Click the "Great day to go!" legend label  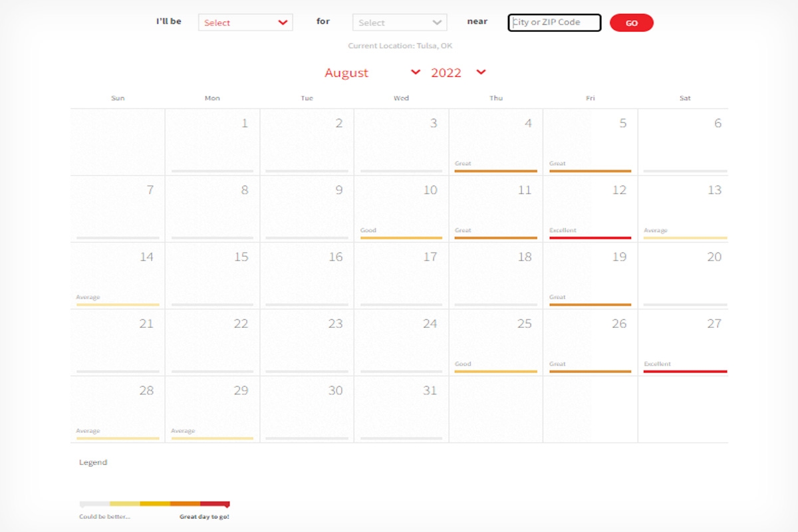(203, 515)
